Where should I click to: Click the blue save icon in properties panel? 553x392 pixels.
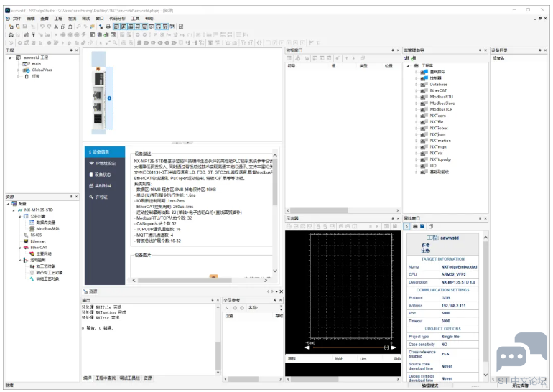pyautogui.click(x=422, y=226)
